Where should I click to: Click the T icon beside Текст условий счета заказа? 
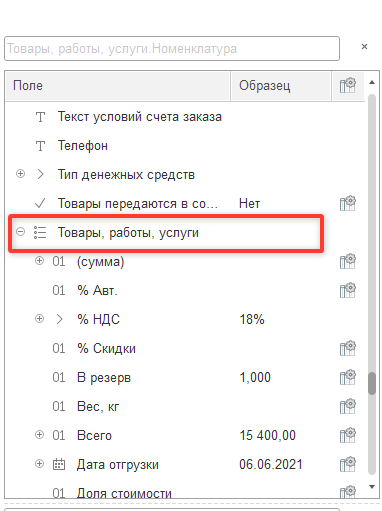tap(40, 117)
